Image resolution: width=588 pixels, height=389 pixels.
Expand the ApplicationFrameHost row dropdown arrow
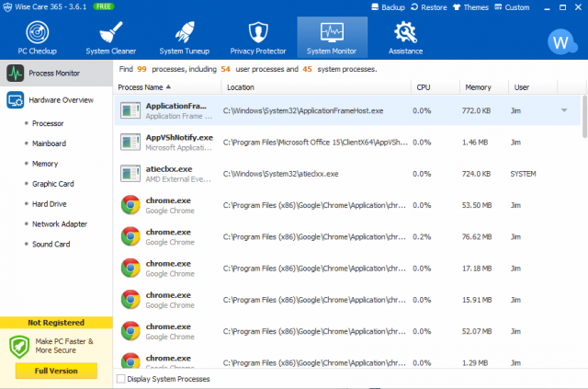[x=564, y=110]
